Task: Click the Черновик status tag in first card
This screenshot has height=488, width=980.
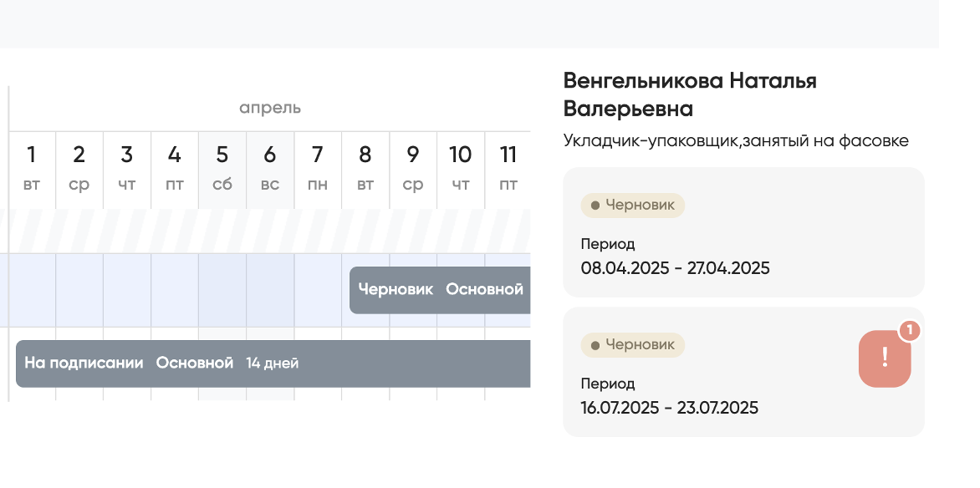Action: point(632,206)
